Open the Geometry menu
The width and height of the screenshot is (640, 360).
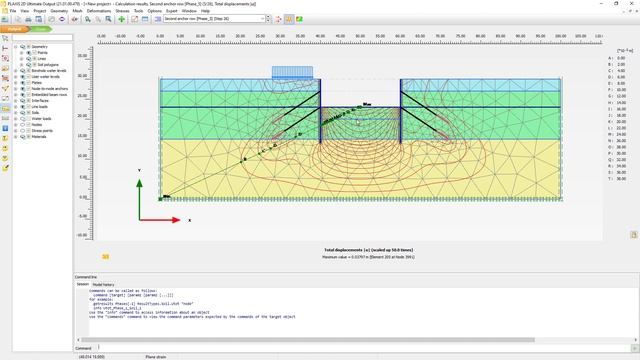point(59,11)
